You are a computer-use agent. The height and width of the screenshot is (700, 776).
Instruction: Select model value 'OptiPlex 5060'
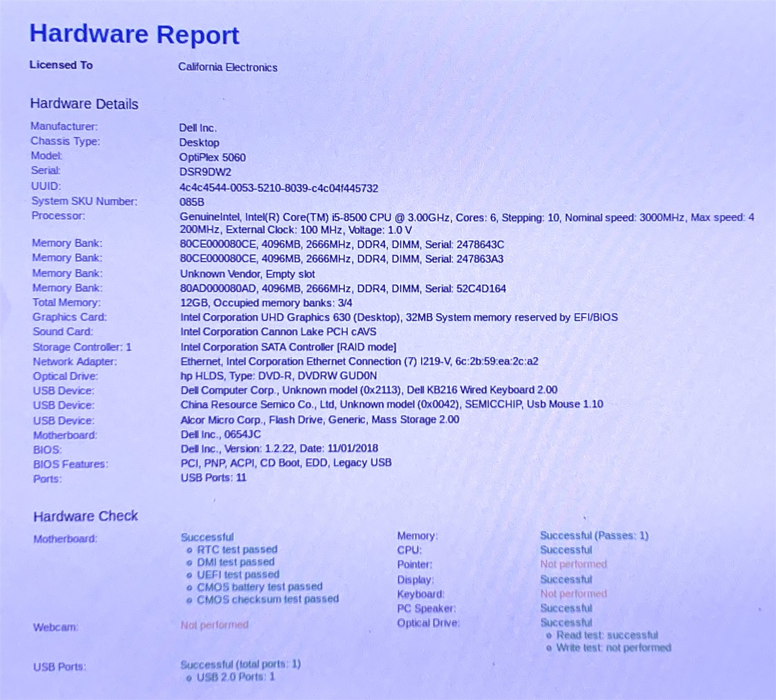(x=212, y=157)
